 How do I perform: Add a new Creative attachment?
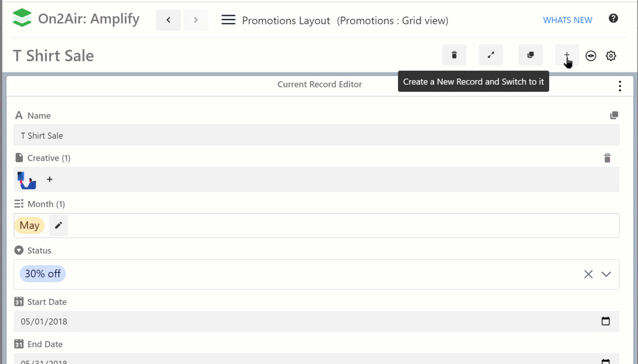click(x=50, y=179)
